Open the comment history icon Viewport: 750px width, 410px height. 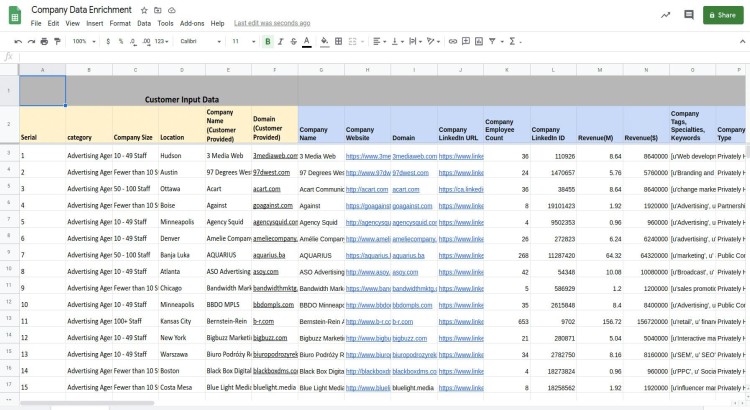click(689, 15)
